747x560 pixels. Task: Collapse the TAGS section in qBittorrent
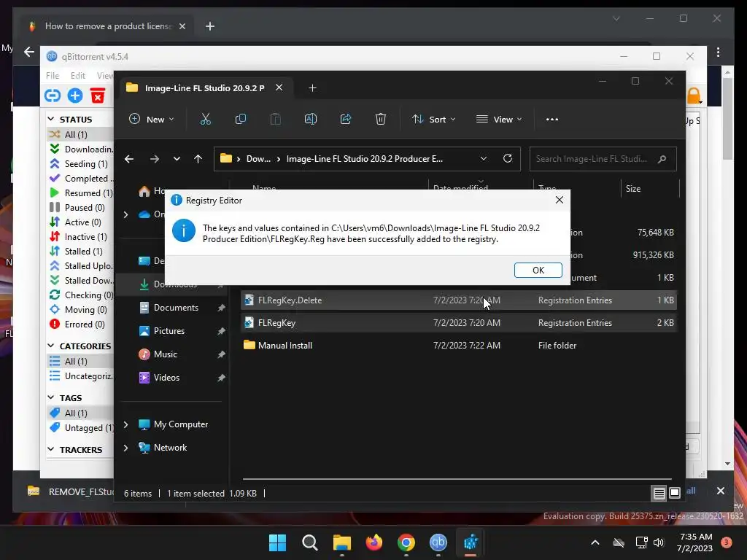(51, 397)
